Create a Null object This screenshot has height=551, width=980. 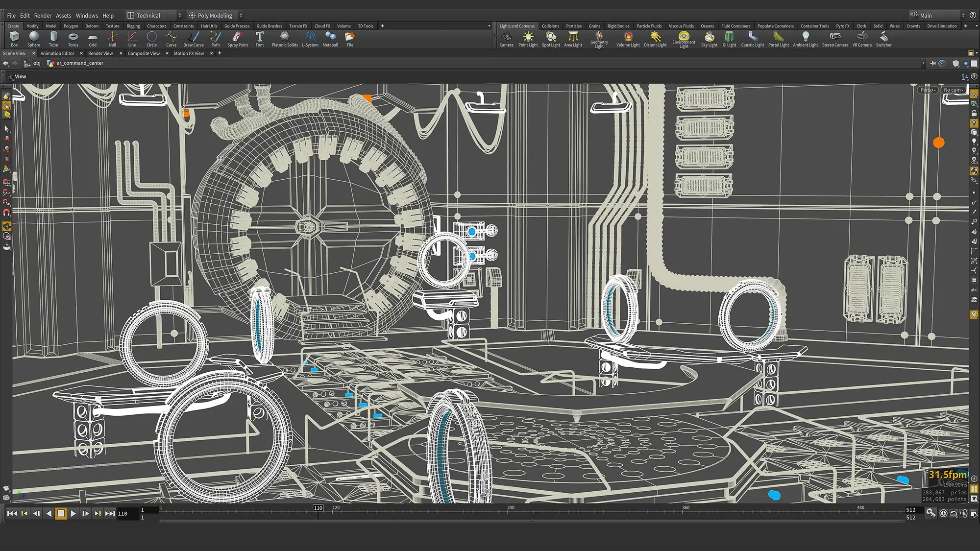[112, 39]
